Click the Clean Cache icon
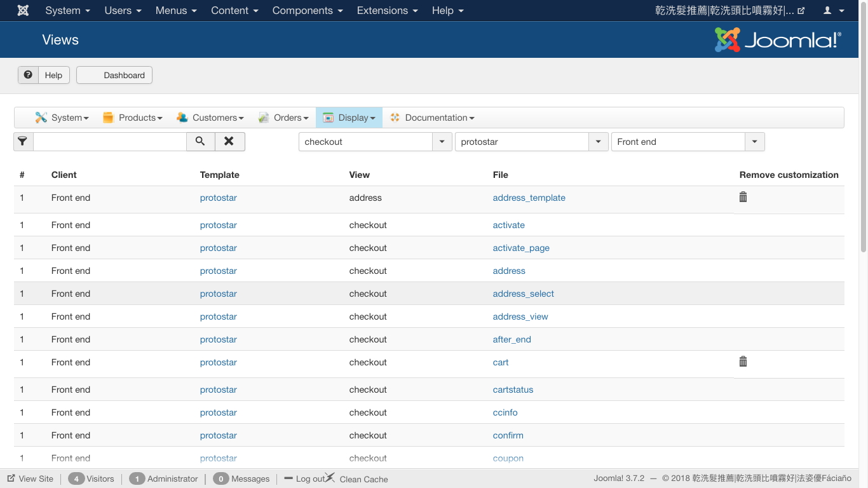 [x=330, y=477]
